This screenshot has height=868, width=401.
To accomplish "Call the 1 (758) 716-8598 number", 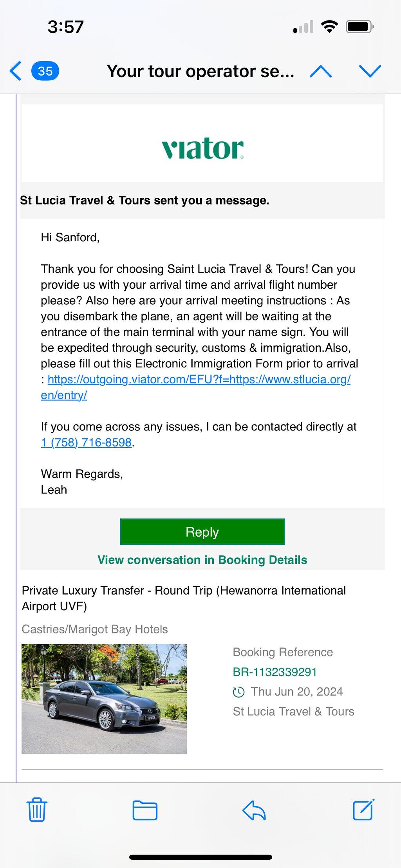I will 86,442.
